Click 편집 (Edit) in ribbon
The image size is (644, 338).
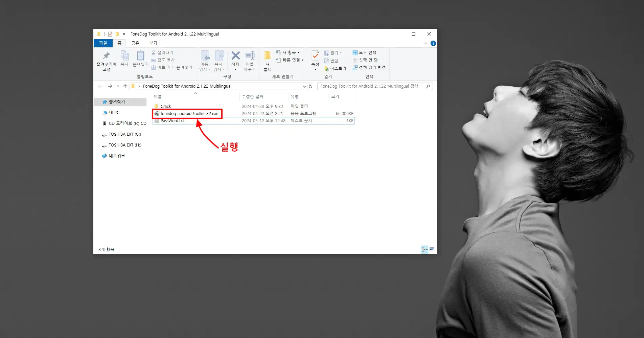point(331,61)
